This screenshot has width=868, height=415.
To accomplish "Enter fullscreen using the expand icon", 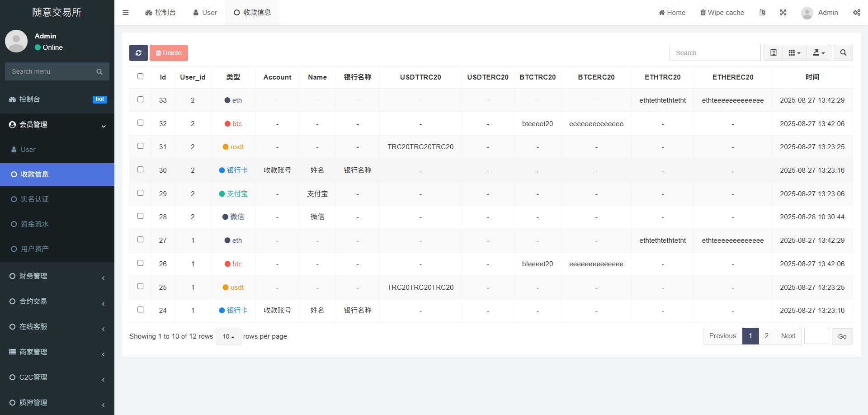I will [x=783, y=13].
